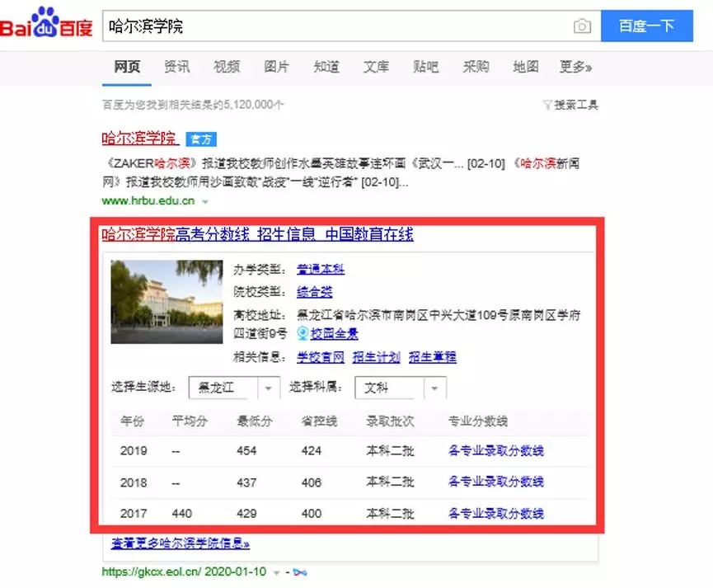Click the Baidu logo
The image size is (713, 588).
46,23
